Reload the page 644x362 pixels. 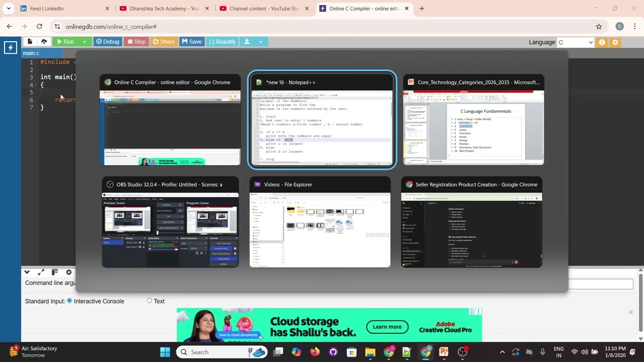pyautogui.click(x=39, y=27)
